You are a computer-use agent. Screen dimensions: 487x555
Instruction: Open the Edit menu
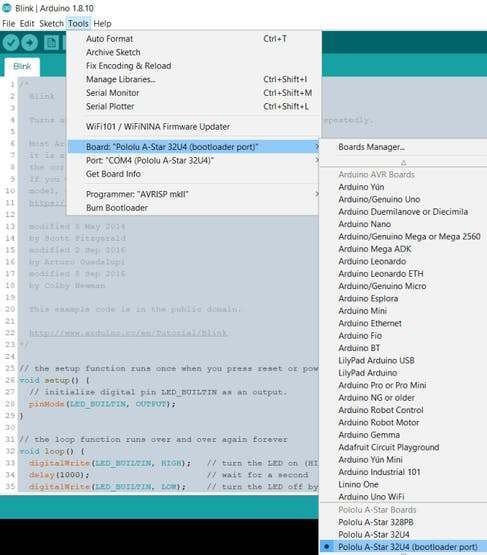click(x=27, y=24)
